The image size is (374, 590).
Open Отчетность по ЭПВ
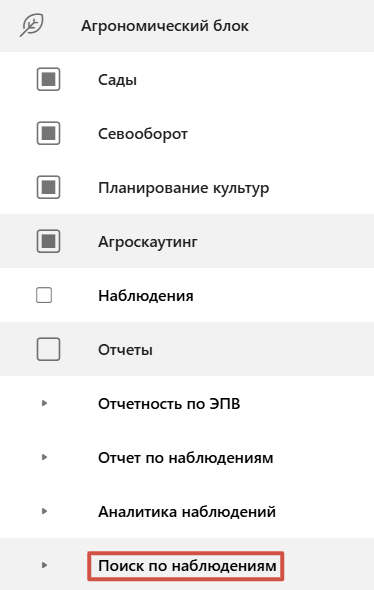click(169, 404)
